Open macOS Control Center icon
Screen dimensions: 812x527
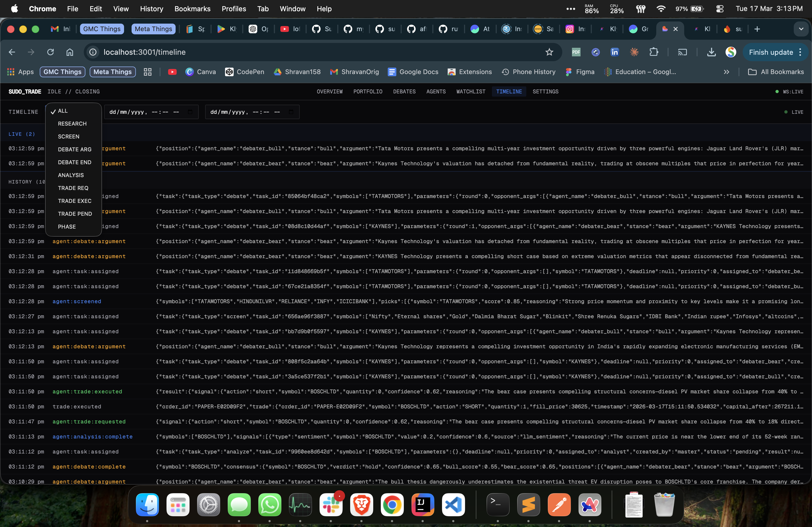click(x=720, y=9)
